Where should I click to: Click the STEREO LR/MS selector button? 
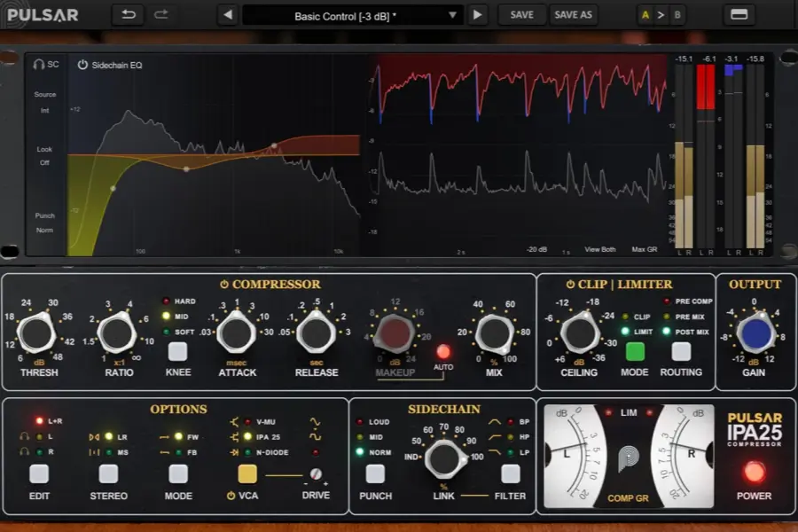tap(108, 474)
